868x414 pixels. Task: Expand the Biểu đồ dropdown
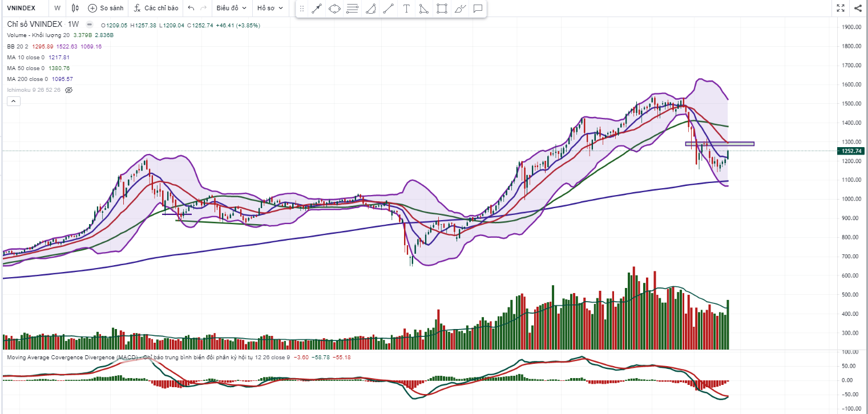(x=231, y=8)
